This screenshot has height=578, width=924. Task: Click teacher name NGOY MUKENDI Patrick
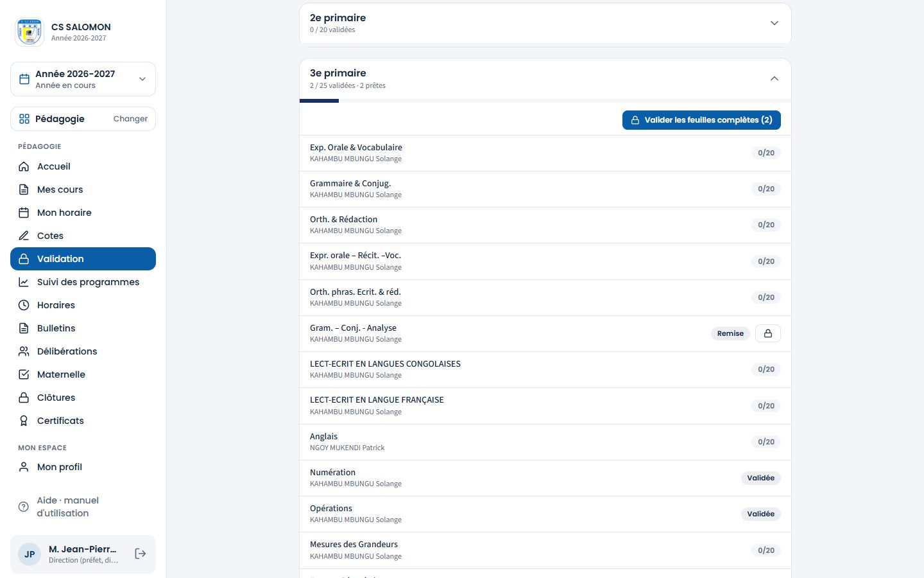click(347, 448)
